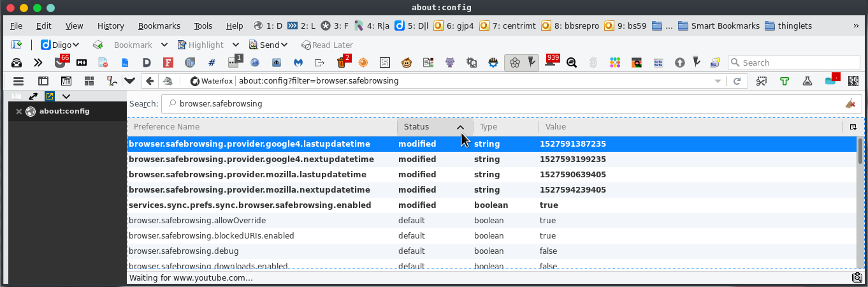Click the Diigo toolbar button
Viewport: 868px width, 287px height.
[60, 45]
